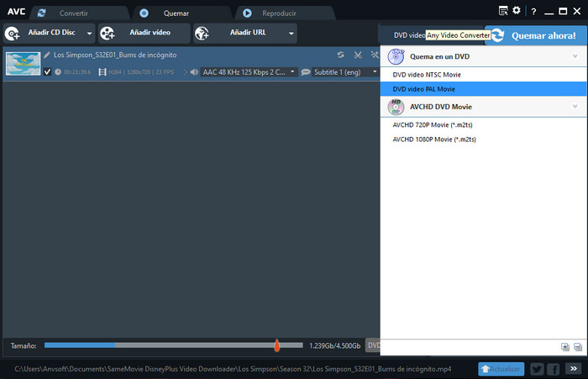This screenshot has width=588, height=379.
Task: Click the speaker audio icon
Action: point(194,72)
